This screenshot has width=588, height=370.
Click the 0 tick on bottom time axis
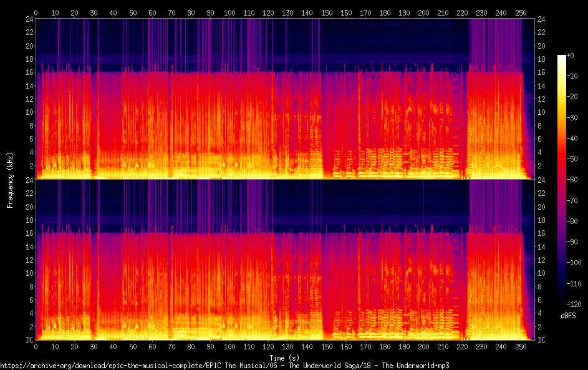[36, 347]
